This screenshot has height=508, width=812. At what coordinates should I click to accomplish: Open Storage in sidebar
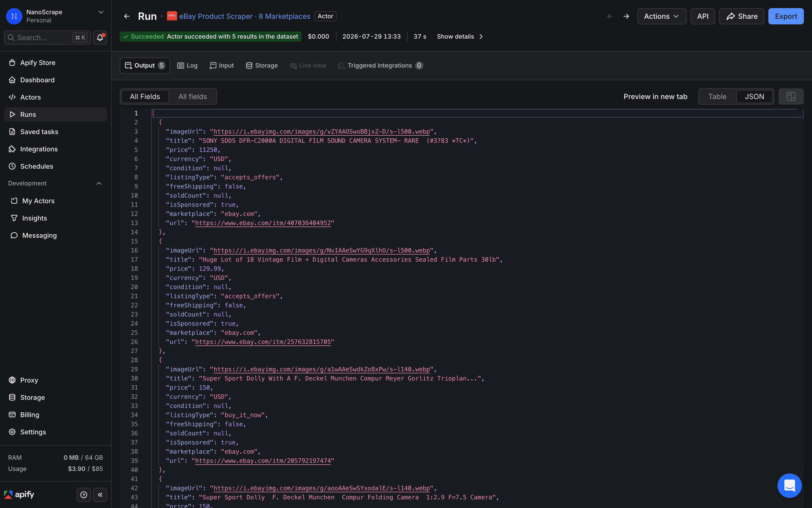[55, 398]
